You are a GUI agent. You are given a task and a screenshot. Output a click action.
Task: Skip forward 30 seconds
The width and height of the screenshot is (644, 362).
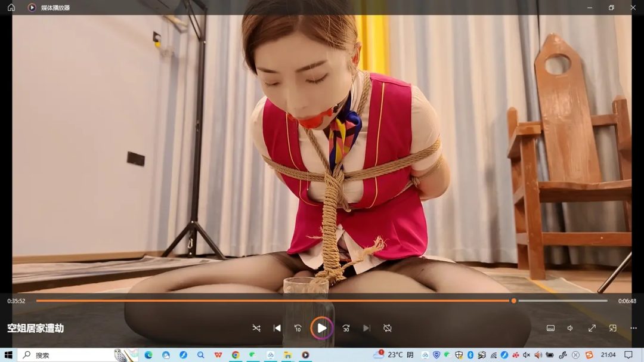(x=346, y=328)
